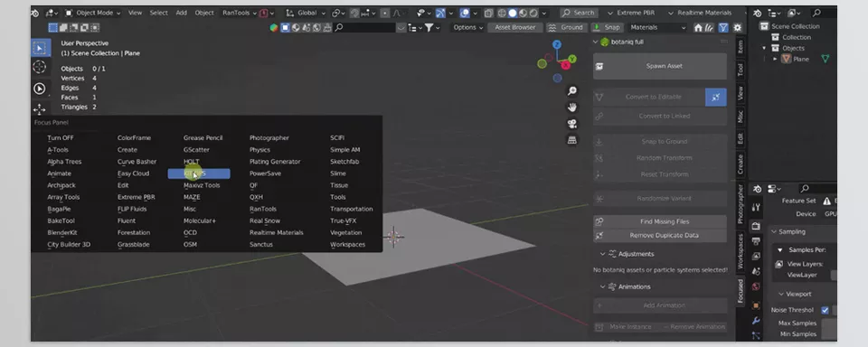Toggle Noise Threshold checkbox

825,310
